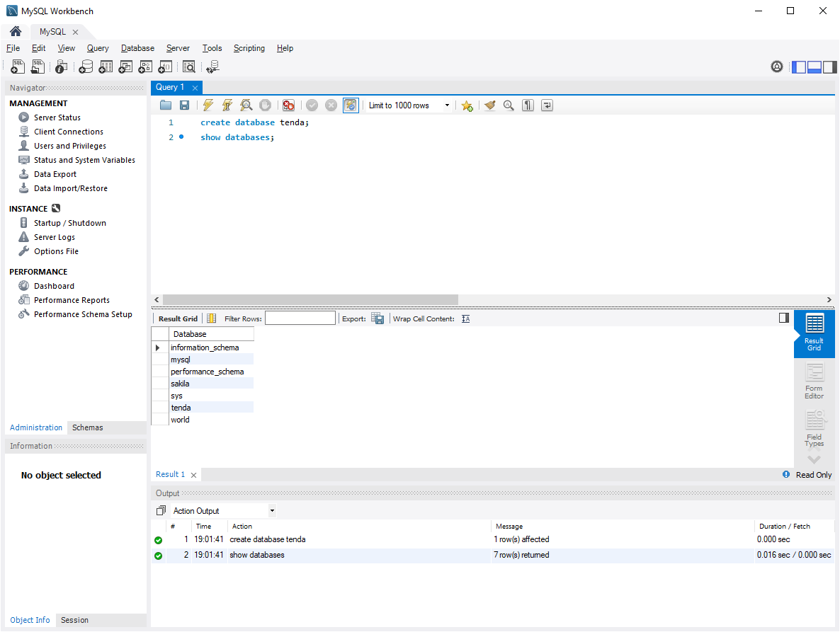
Task: Open Options File editor
Action: pos(56,251)
